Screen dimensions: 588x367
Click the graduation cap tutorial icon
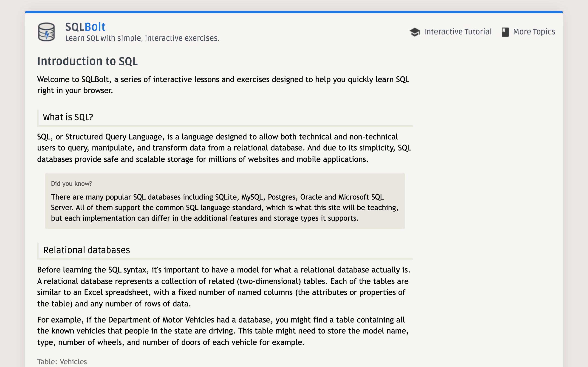pyautogui.click(x=415, y=32)
